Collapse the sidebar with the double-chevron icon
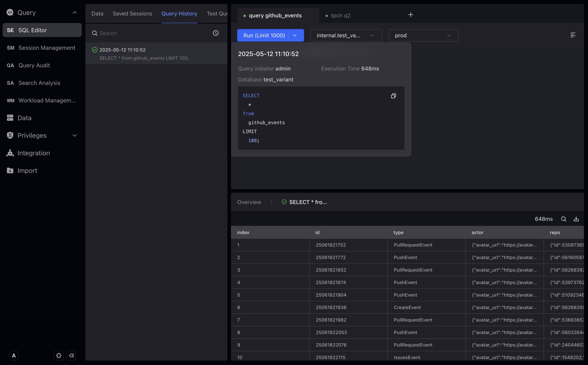The image size is (588, 365). [71, 356]
